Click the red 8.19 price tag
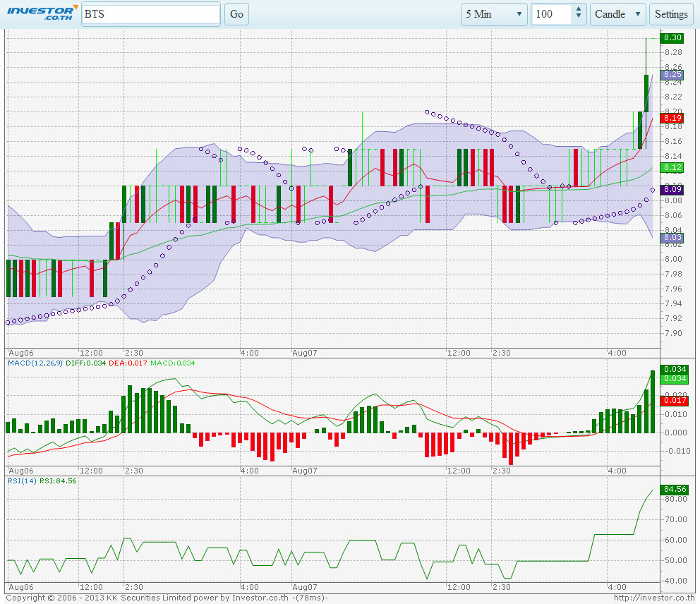700x604 pixels. (672, 118)
